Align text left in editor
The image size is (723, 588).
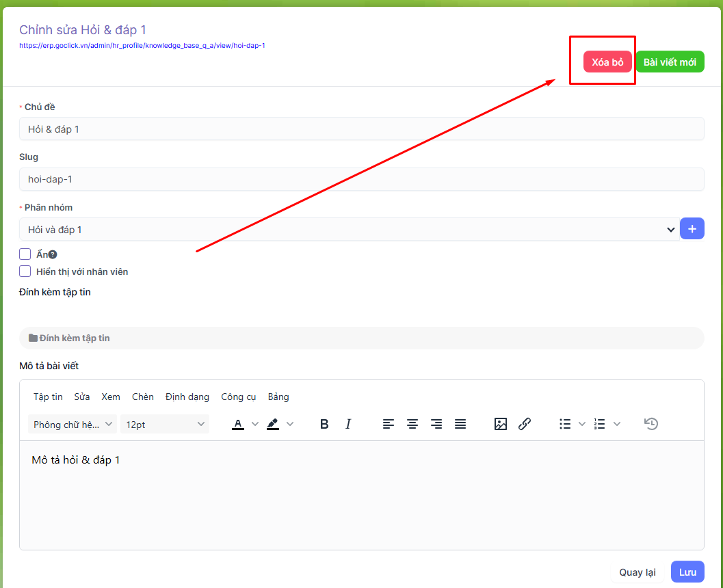(389, 424)
